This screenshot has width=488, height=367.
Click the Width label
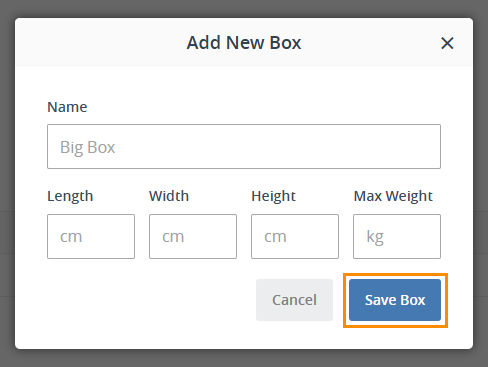coord(169,196)
